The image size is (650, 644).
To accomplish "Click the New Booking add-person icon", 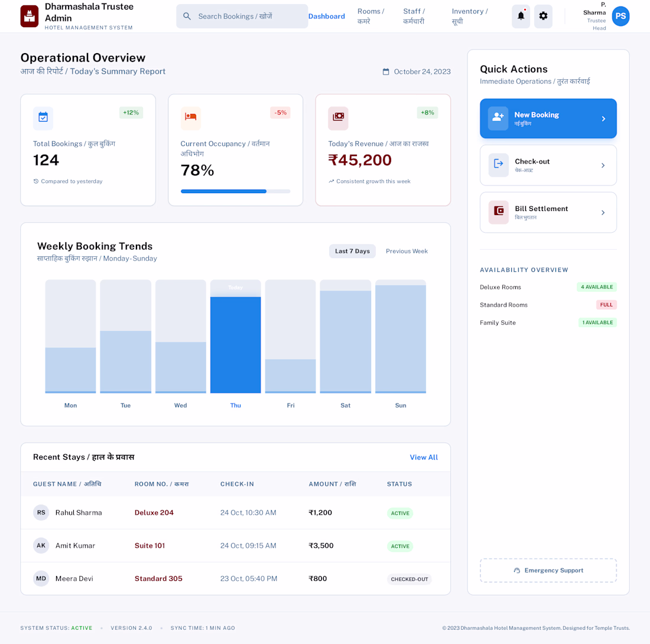I will pos(498,118).
